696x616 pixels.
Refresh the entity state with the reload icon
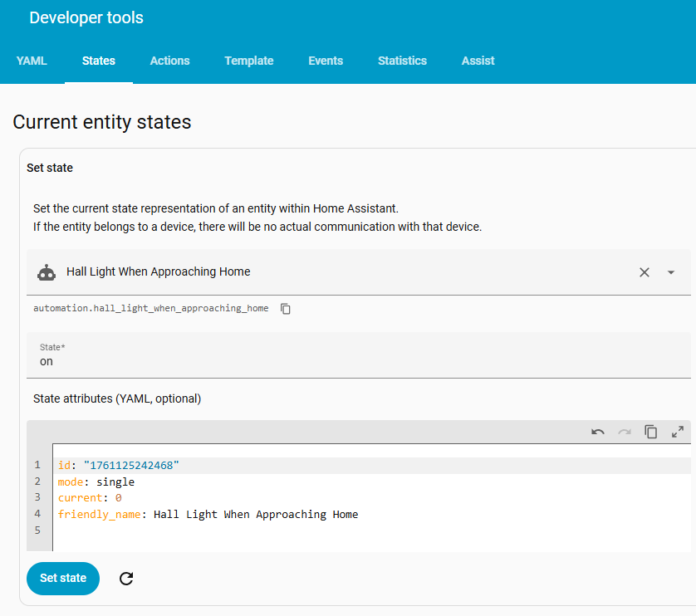pyautogui.click(x=126, y=579)
